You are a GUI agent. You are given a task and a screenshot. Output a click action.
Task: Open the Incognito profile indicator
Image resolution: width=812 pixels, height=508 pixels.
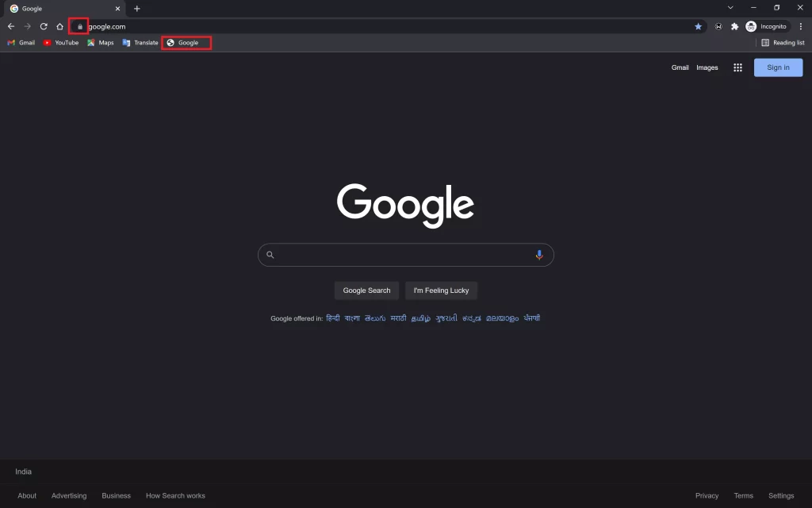767,26
